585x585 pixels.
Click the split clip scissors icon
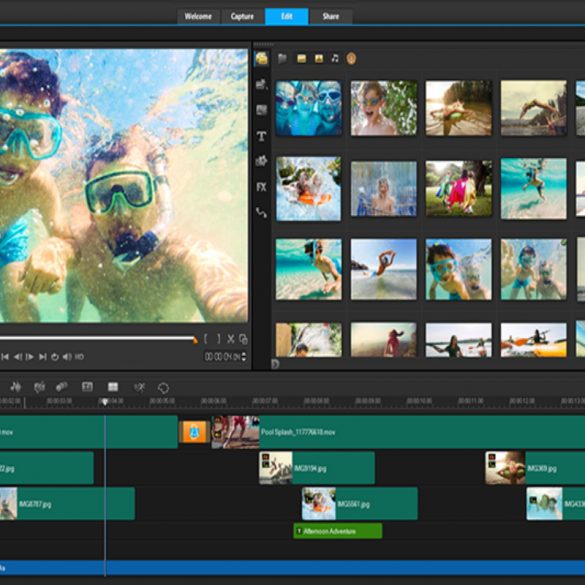click(231, 339)
